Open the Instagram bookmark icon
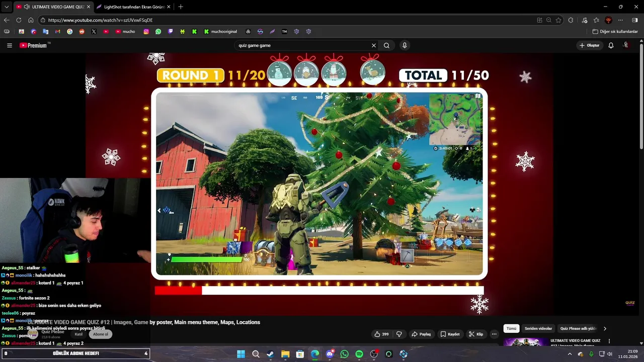 [x=146, y=31]
